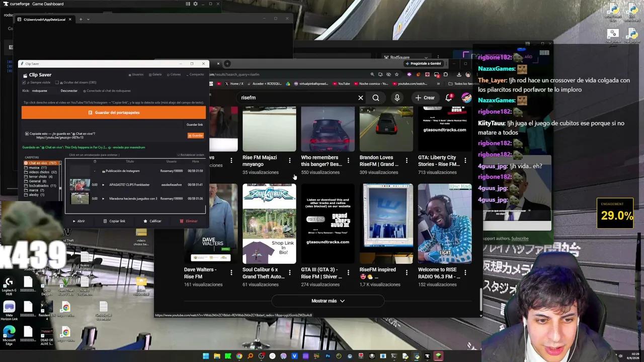Open the Galería tab in Clip Saver
644x362 pixels.
(155, 74)
